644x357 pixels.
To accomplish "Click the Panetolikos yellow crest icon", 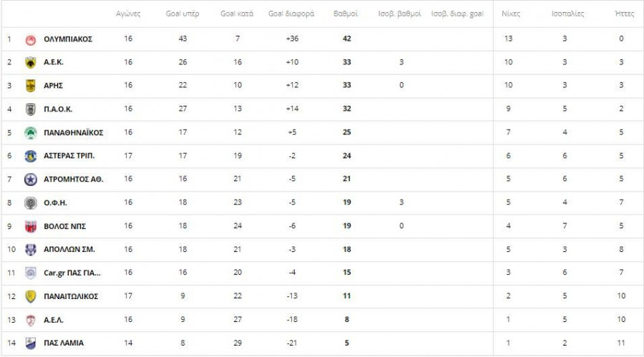I will coord(30,296).
